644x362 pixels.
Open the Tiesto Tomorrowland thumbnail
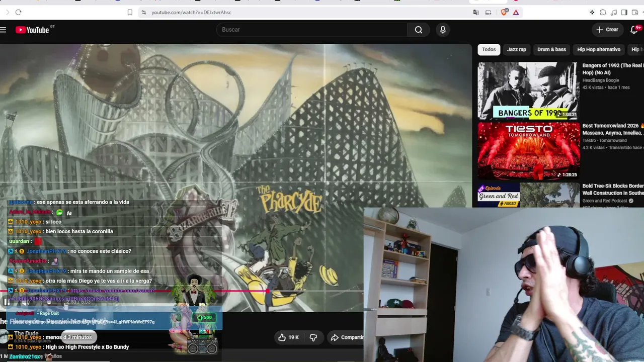[528, 151]
